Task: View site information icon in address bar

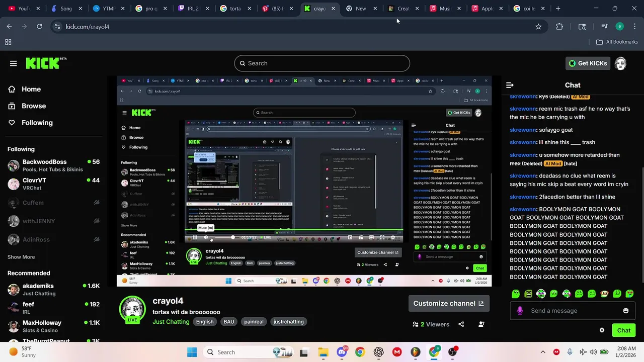Action: pos(57,27)
